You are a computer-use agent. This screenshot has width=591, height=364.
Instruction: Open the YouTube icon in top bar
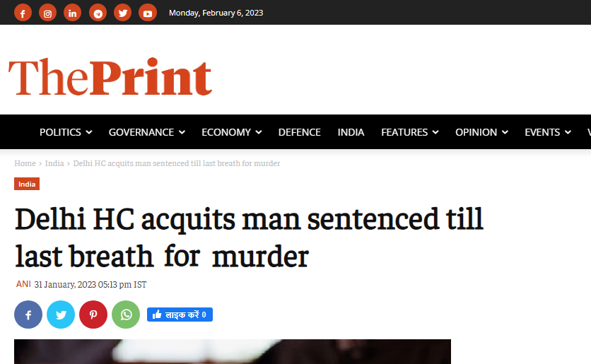[x=147, y=13]
